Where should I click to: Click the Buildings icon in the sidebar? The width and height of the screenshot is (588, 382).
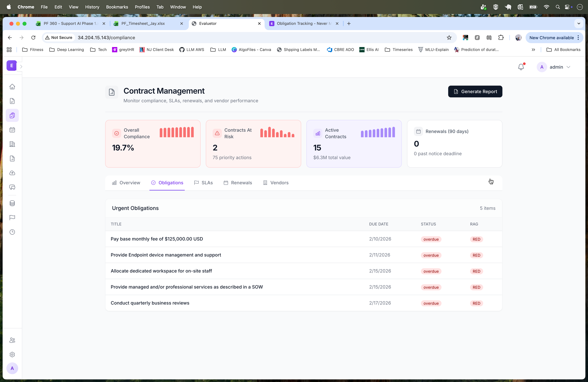click(12, 144)
